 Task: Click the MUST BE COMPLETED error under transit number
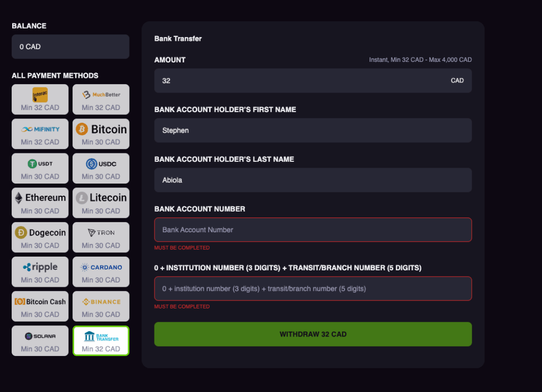pyautogui.click(x=182, y=306)
